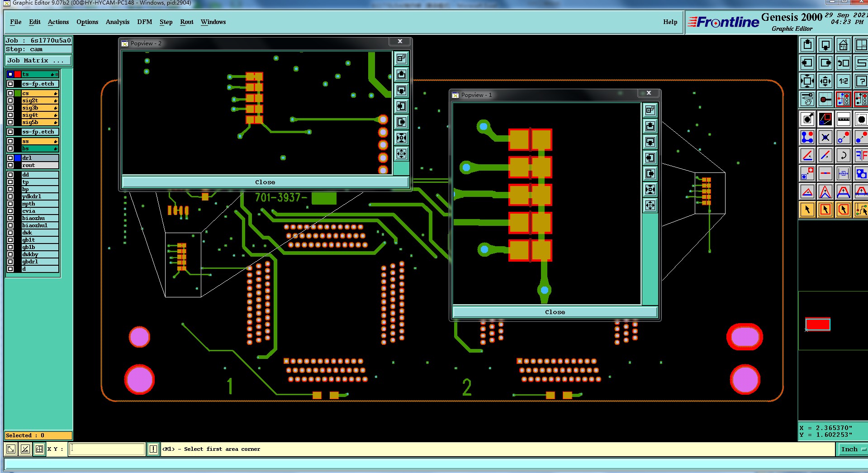Click the Selected : 0 status field

(x=38, y=435)
